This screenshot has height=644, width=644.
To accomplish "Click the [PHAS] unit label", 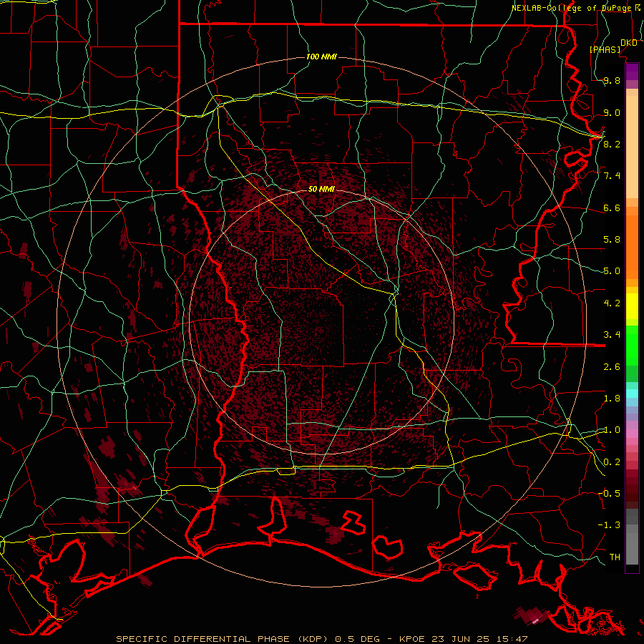I will click(605, 50).
